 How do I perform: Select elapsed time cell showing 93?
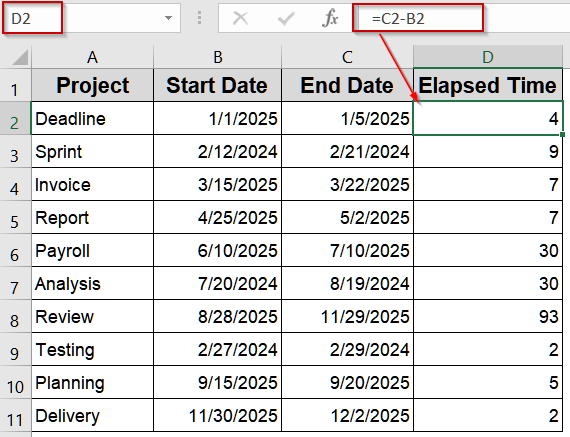tap(488, 317)
